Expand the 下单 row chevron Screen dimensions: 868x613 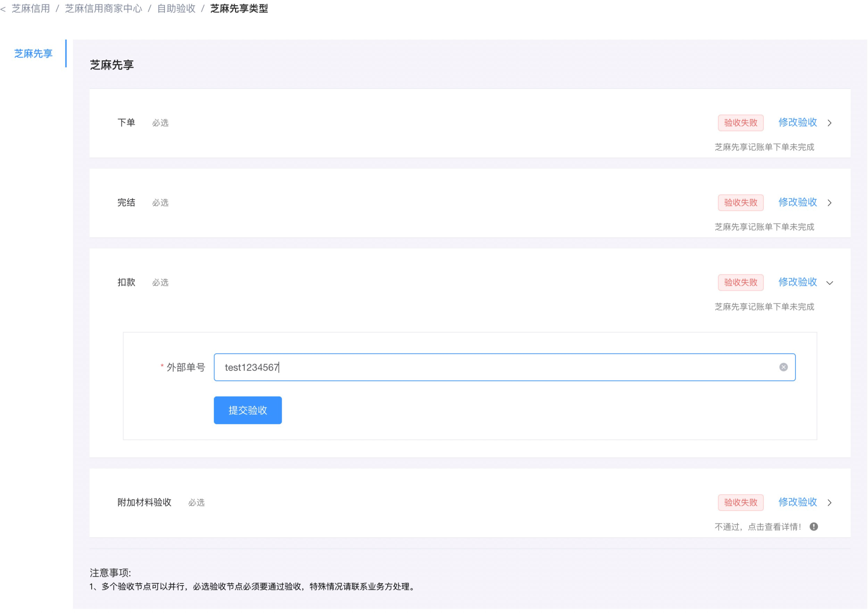[829, 123]
